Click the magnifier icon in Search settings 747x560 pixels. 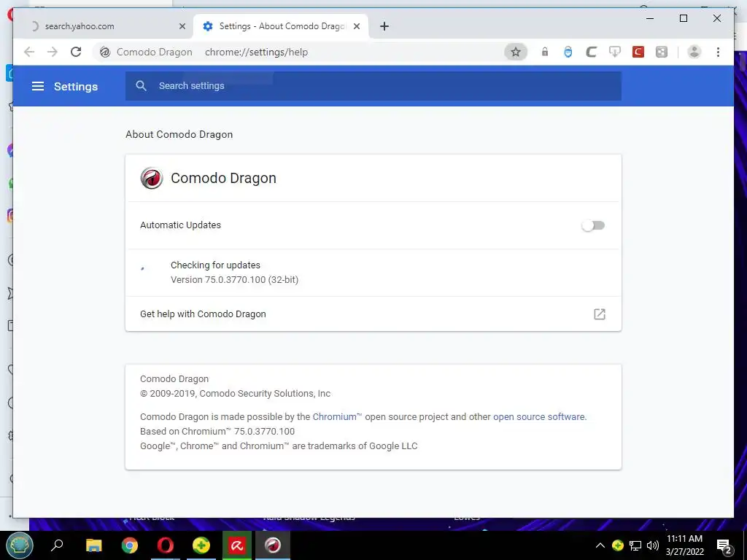click(x=141, y=86)
